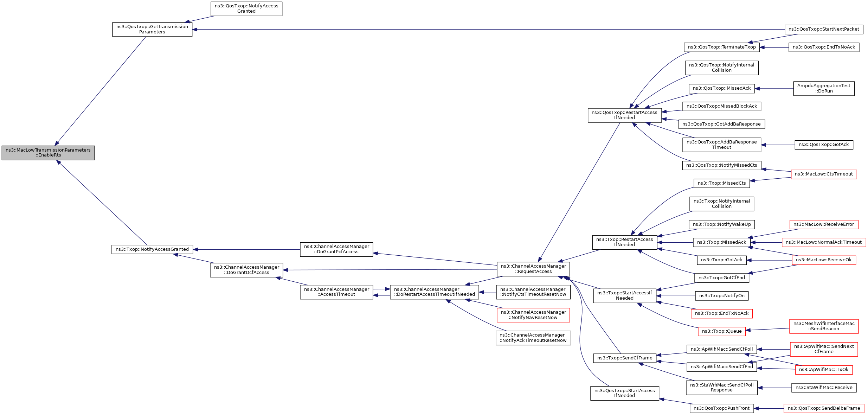Click the red ns3::MacLow::CtsTimeout node
The height and width of the screenshot is (415, 868).
click(823, 174)
